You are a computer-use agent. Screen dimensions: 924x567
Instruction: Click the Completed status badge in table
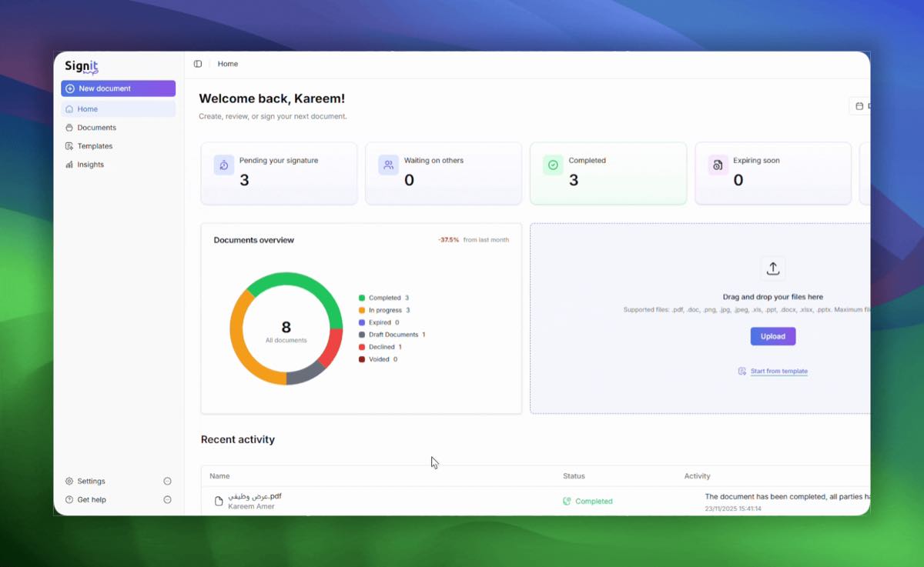coord(588,501)
